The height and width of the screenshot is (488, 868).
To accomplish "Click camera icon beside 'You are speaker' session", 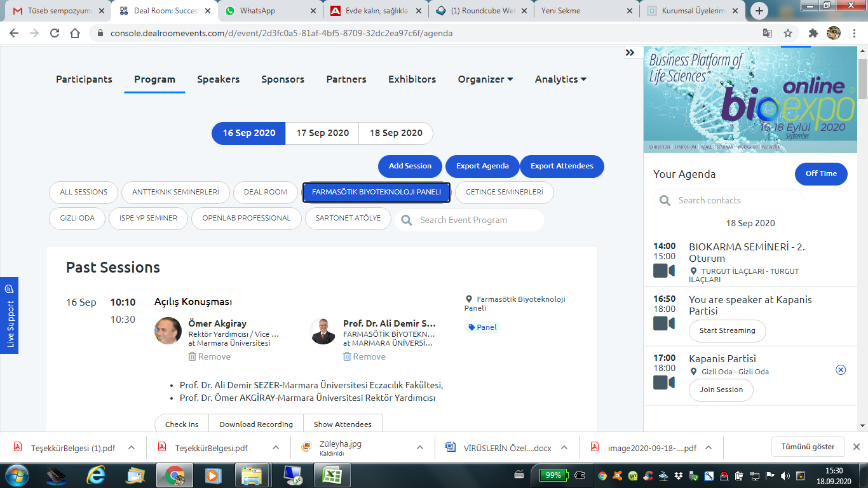I will click(663, 323).
